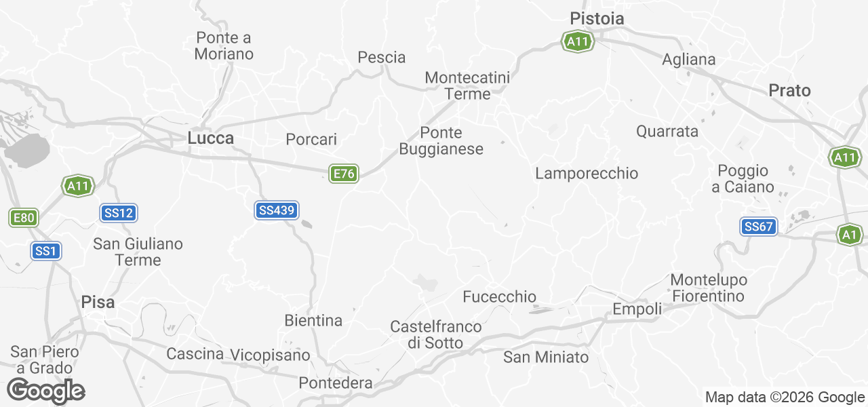Select the Lucca city label

[x=211, y=138]
